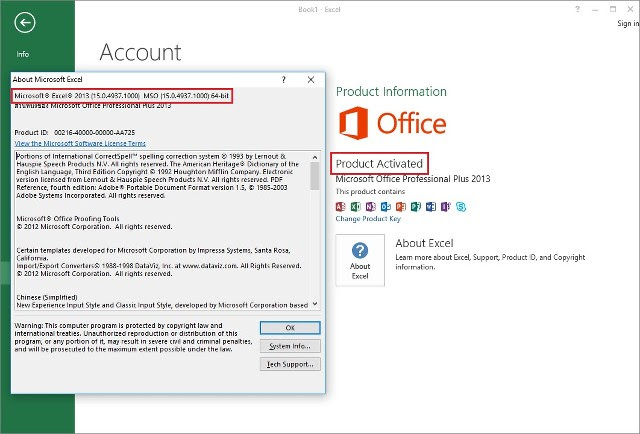Click the OneNote app icon
Viewport: 640px width, 434px height.
pyautogui.click(x=371, y=207)
